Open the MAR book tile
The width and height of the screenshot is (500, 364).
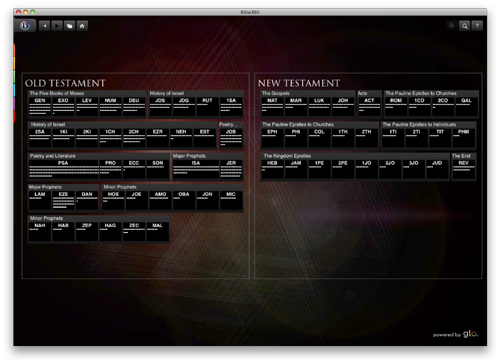pyautogui.click(x=296, y=107)
